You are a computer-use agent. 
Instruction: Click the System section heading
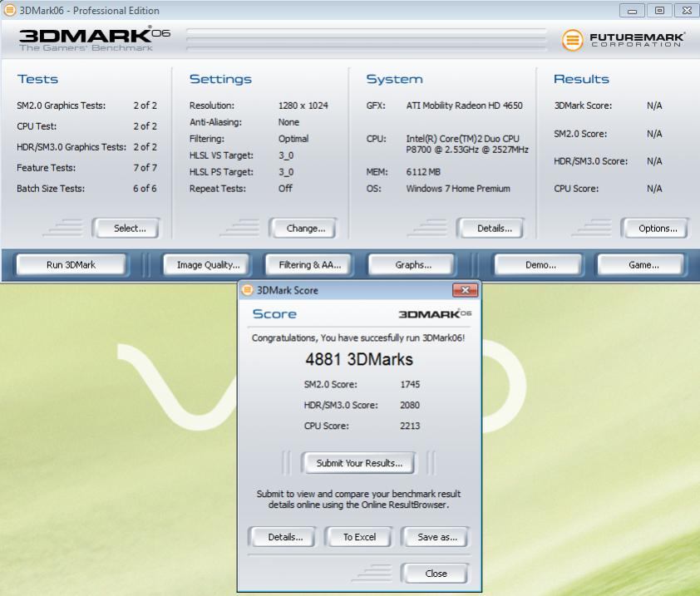pyautogui.click(x=394, y=79)
